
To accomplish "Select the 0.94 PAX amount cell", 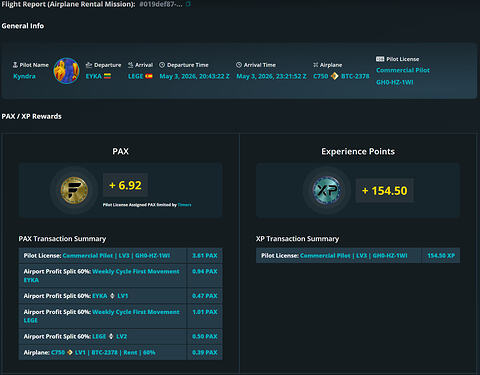I will [x=205, y=276].
